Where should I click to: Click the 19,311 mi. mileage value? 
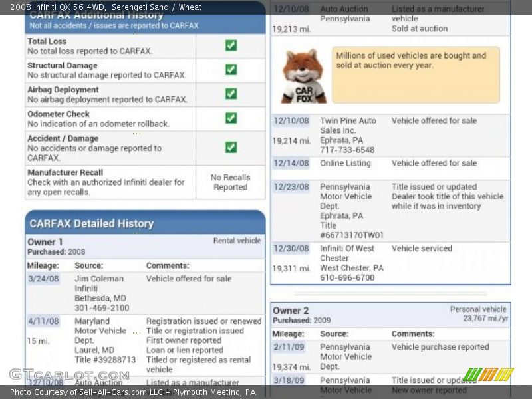(291, 269)
